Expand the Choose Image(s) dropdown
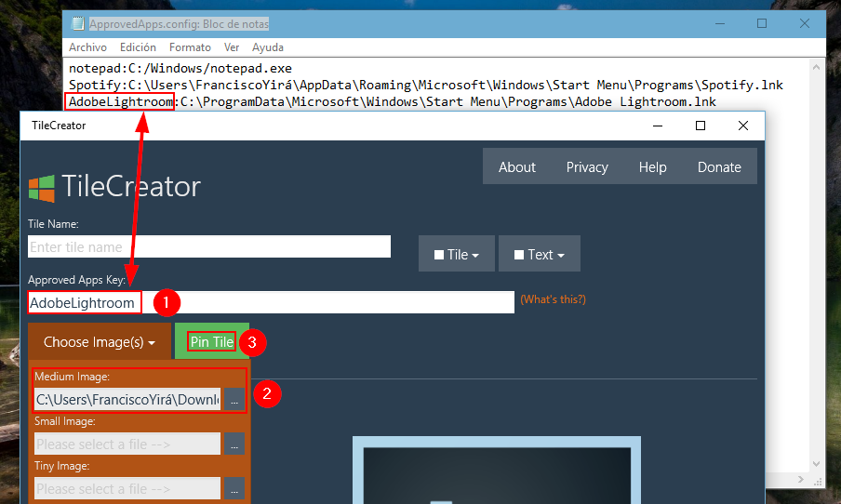841x504 pixels. [100, 341]
